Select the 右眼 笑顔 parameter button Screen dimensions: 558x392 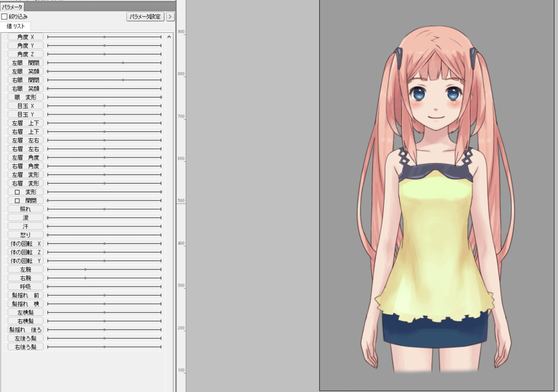pyautogui.click(x=26, y=88)
